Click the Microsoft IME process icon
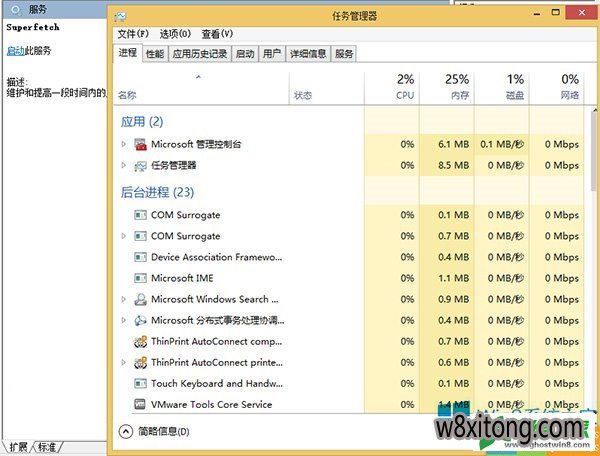The image size is (600, 456). click(x=140, y=278)
